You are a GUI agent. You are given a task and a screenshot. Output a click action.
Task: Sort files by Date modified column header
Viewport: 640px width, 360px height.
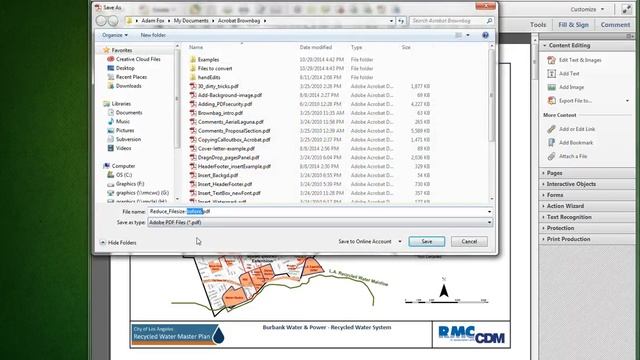(x=316, y=47)
